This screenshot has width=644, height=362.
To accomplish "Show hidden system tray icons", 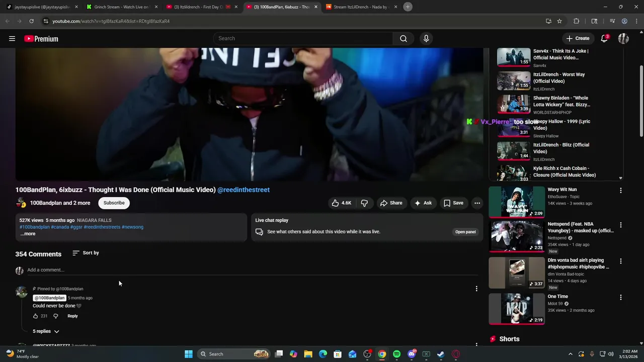I will (570, 354).
